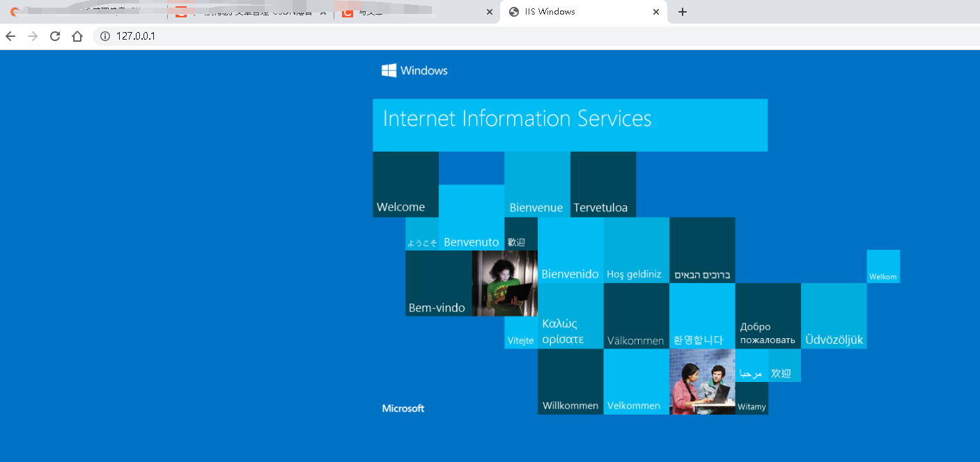
Task: Click the Benvenuto tile
Action: click(x=472, y=217)
